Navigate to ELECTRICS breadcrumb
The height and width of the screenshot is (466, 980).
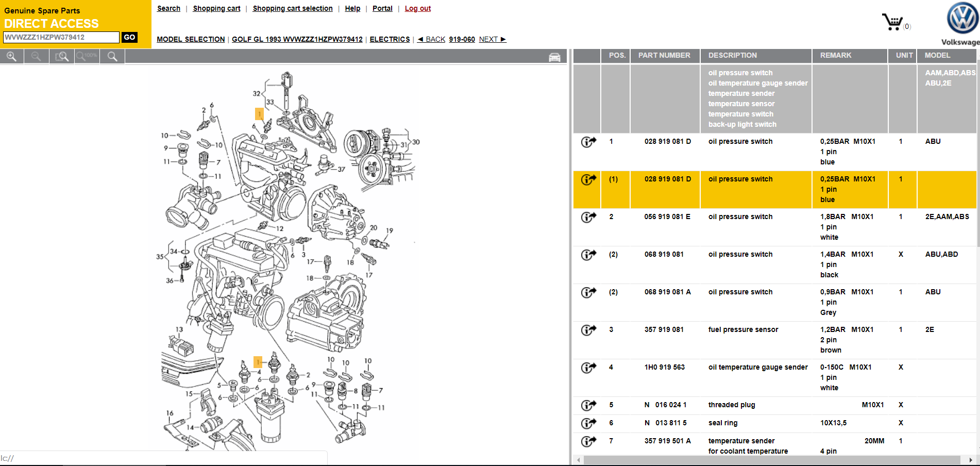pyautogui.click(x=390, y=39)
